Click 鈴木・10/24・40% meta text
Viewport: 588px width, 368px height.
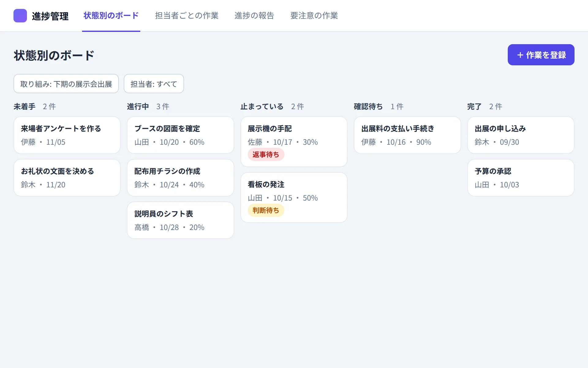click(x=169, y=185)
